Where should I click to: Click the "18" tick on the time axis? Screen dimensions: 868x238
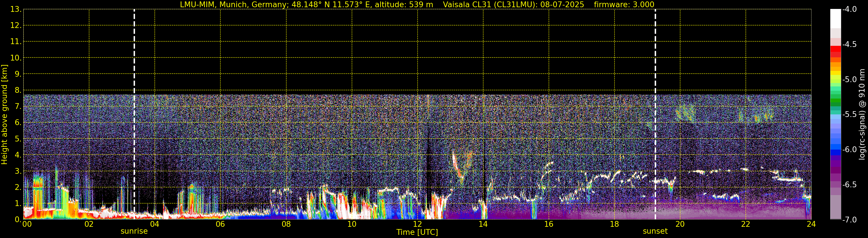tap(614, 224)
